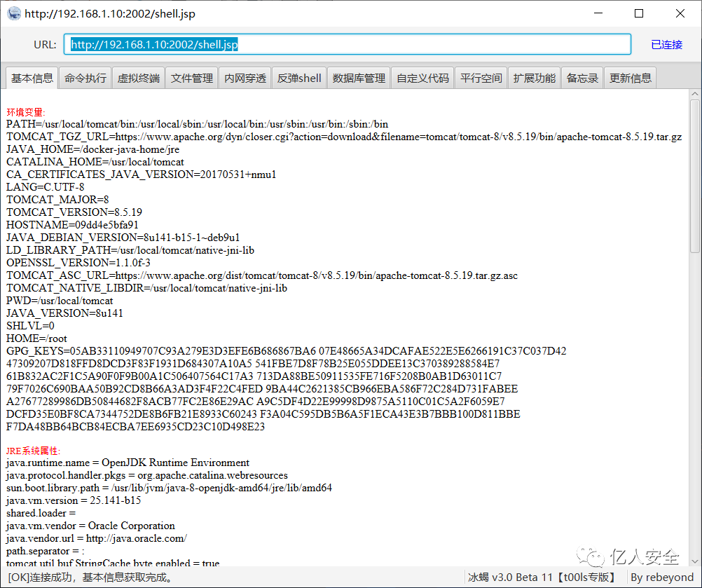Click the HOME=/root line
702x588 pixels.
(36, 338)
